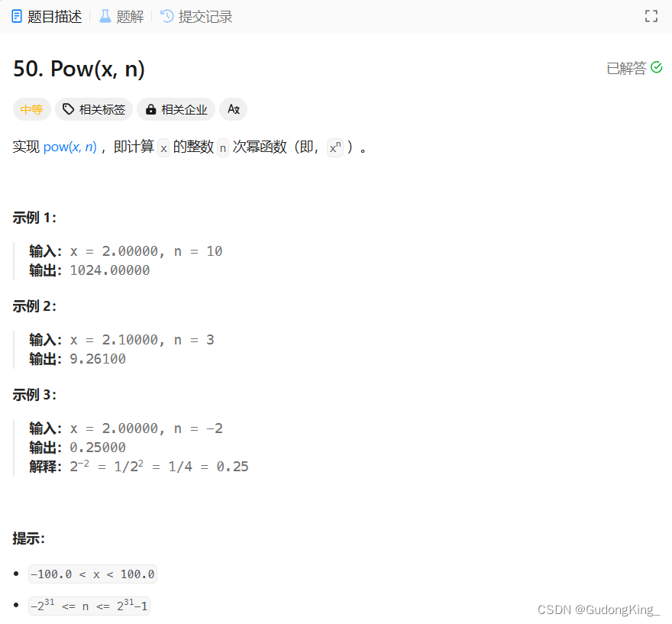Click the tag icon on 相关标签 chip
This screenshot has width=672, height=624.
(x=69, y=109)
